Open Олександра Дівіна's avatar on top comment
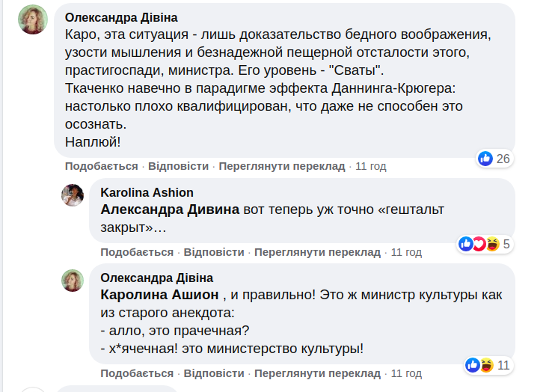Viewport: 552px width, 392px height. click(33, 19)
